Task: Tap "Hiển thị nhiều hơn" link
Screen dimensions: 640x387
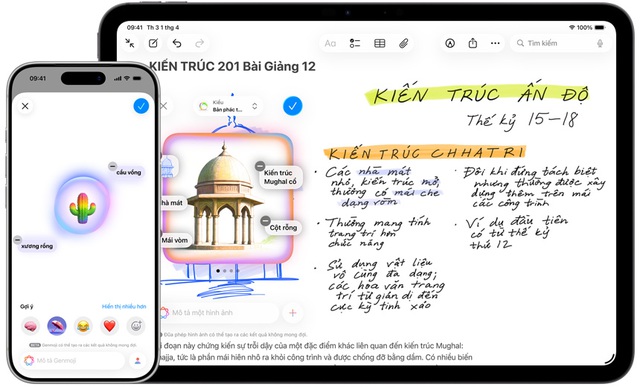Action: [124, 307]
